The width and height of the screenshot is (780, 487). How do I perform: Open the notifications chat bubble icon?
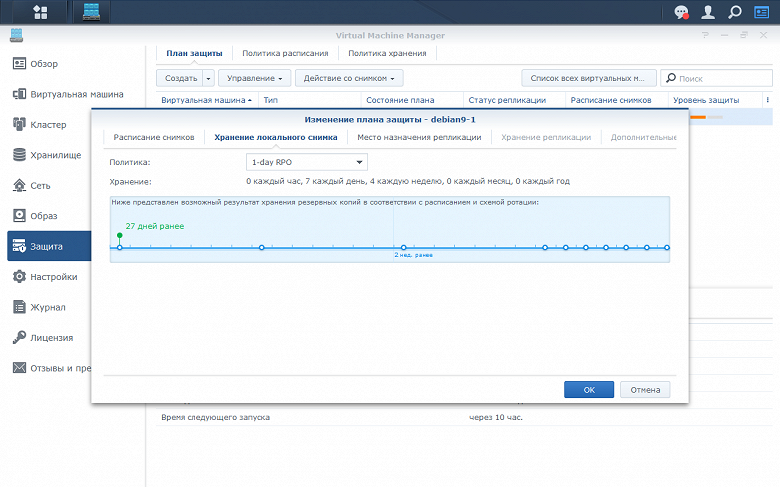[x=681, y=12]
